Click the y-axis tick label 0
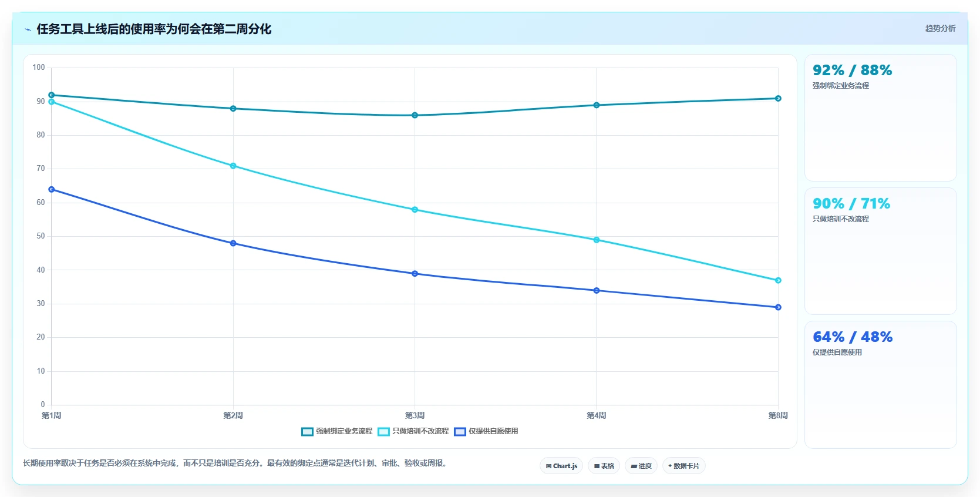 click(43, 405)
